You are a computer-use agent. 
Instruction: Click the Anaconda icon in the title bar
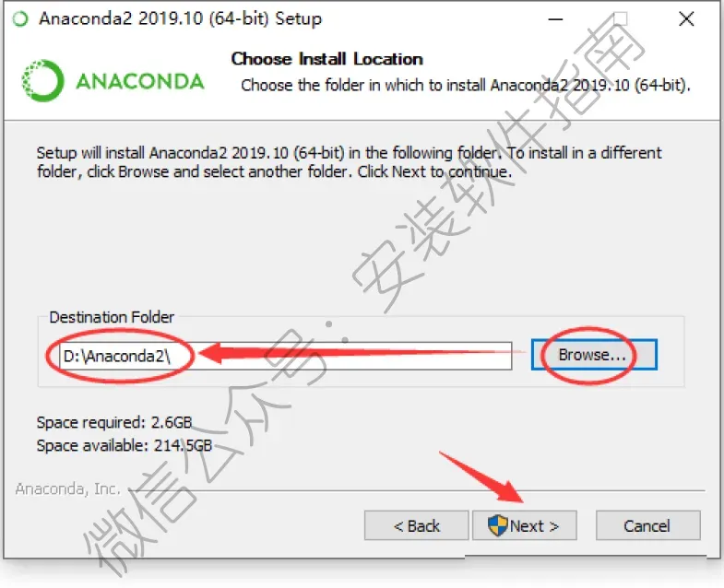point(20,19)
